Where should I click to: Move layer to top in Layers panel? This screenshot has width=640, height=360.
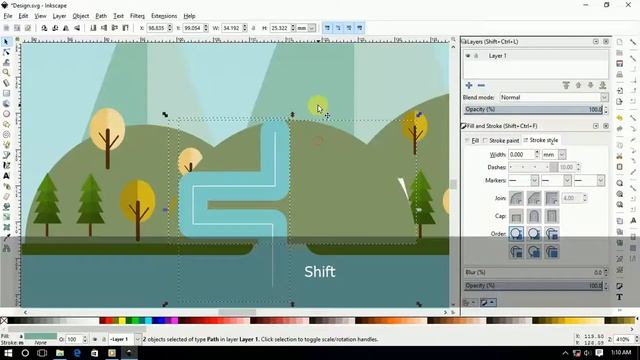pos(566,85)
